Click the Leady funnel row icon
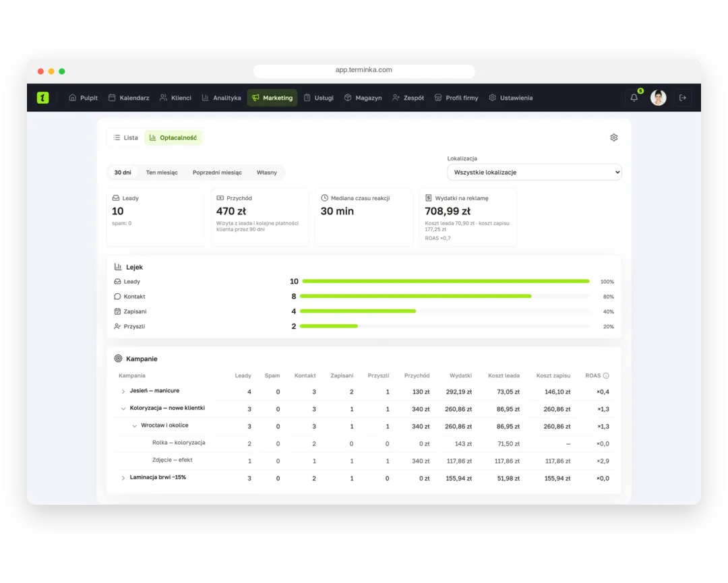The width and height of the screenshot is (728, 583). click(x=117, y=281)
